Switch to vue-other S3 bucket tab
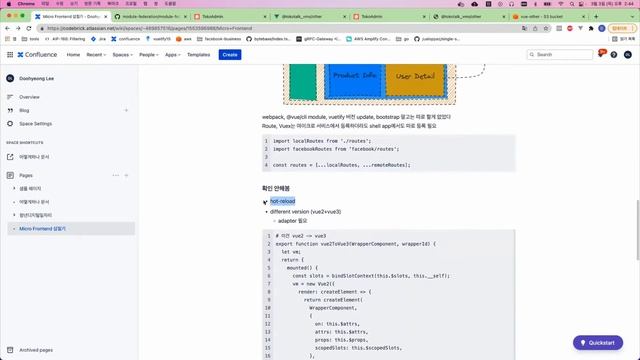The width and height of the screenshot is (640, 360). (549, 17)
